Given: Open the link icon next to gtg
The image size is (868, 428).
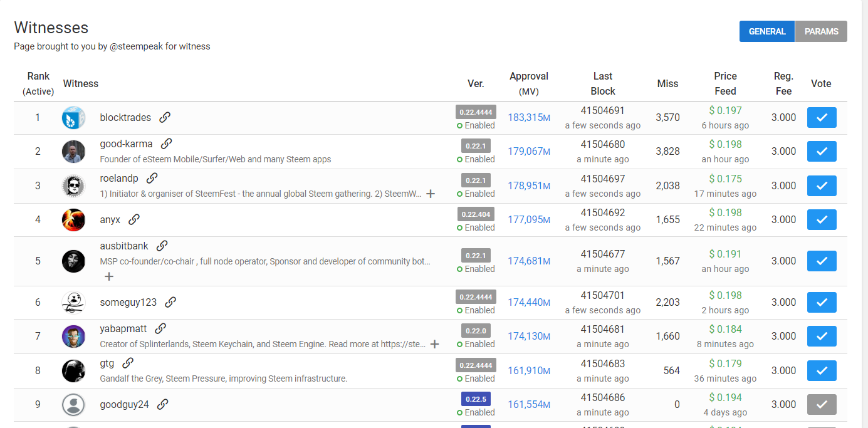Looking at the screenshot, I should click(128, 363).
